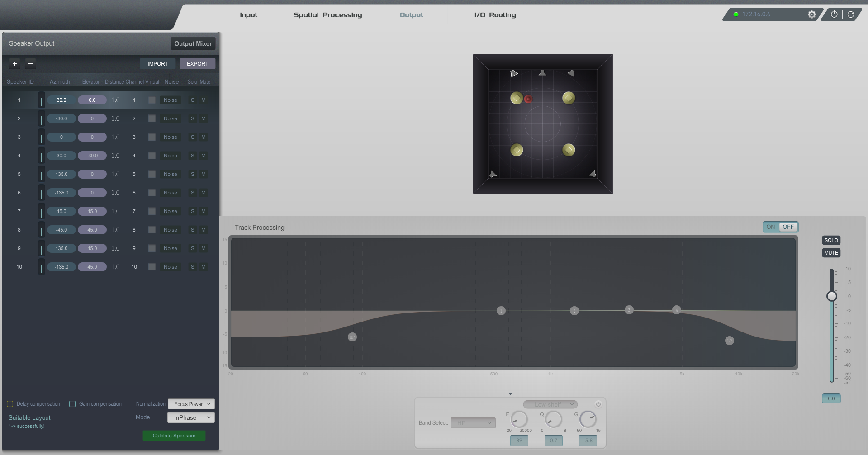Switch Track Processing OFF

pos(788,227)
